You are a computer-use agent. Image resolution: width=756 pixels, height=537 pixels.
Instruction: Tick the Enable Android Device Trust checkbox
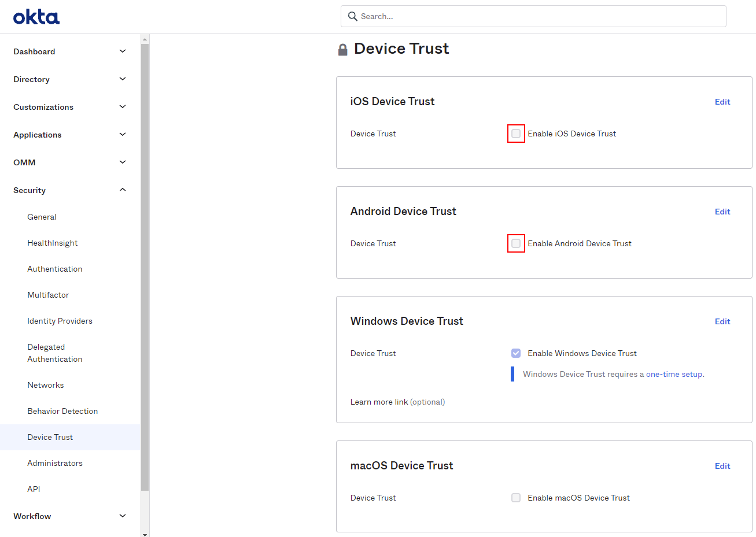tap(516, 243)
